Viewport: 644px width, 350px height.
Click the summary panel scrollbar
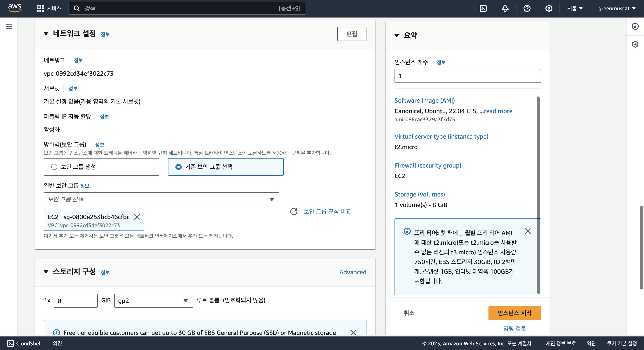[x=538, y=195]
